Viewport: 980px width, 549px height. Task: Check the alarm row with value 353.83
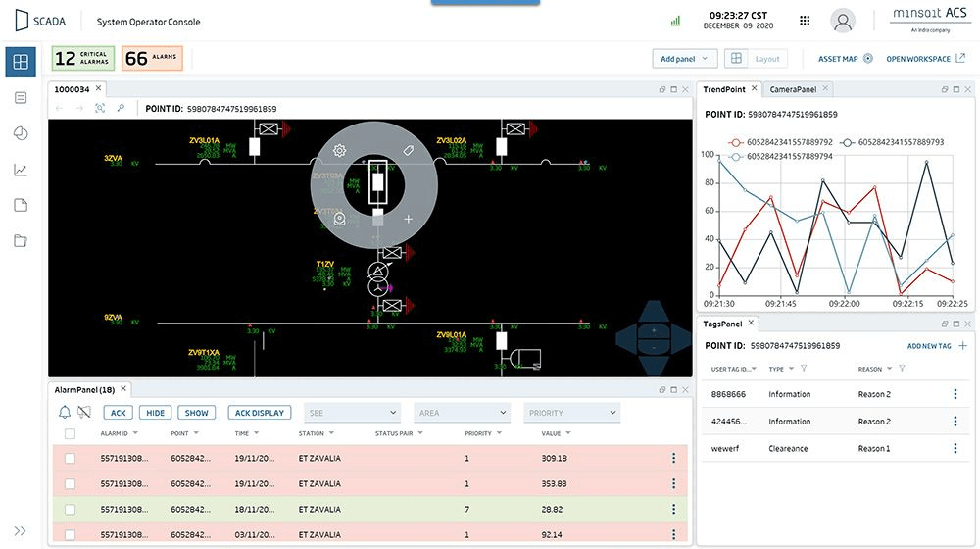click(70, 484)
